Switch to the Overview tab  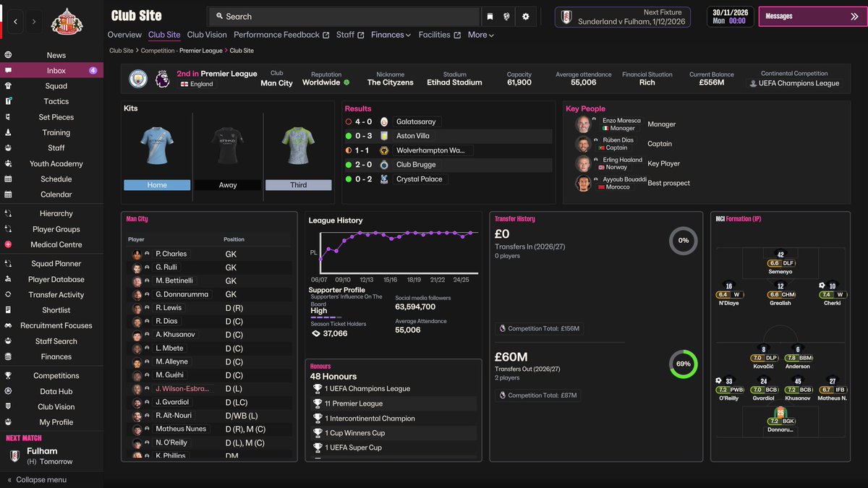pos(124,35)
